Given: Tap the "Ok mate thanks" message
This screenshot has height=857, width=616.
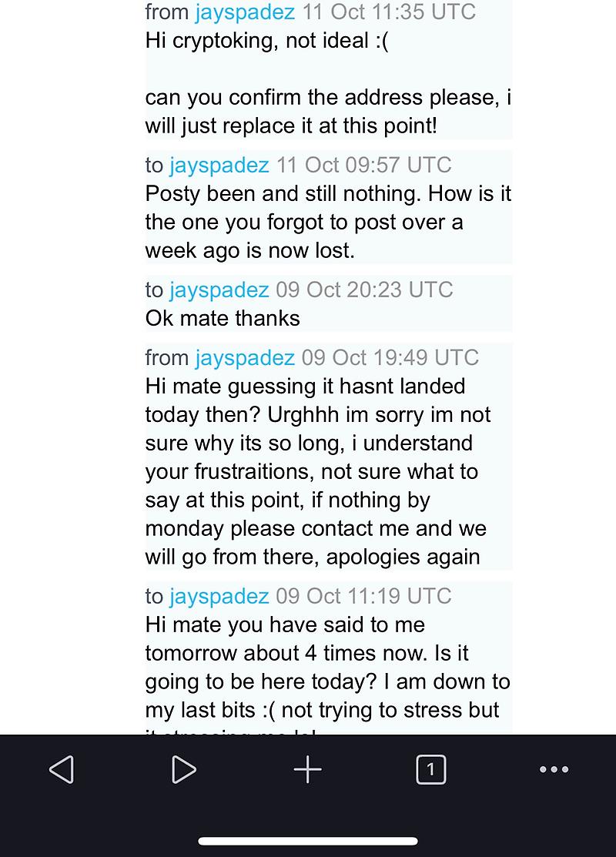Looking at the screenshot, I should click(x=223, y=318).
